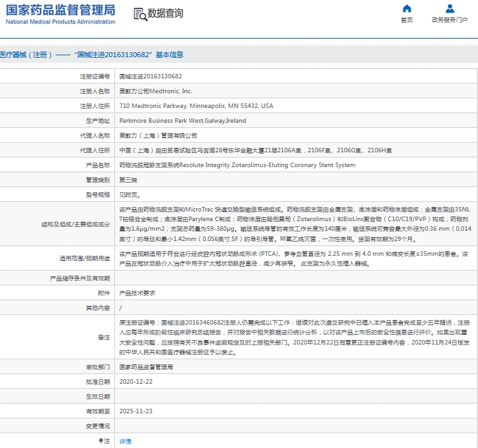Click the 生产地址 row label
This screenshot has height=448, width=478.
[x=98, y=120]
